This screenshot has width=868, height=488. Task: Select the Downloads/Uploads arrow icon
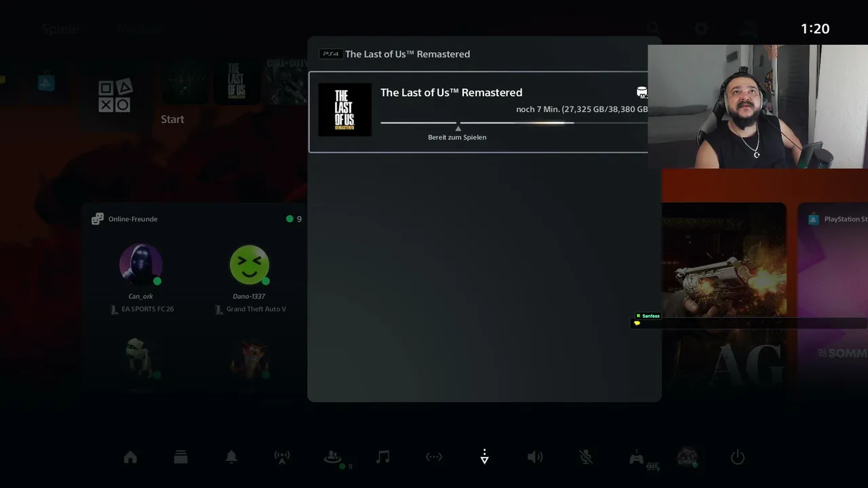click(x=484, y=457)
